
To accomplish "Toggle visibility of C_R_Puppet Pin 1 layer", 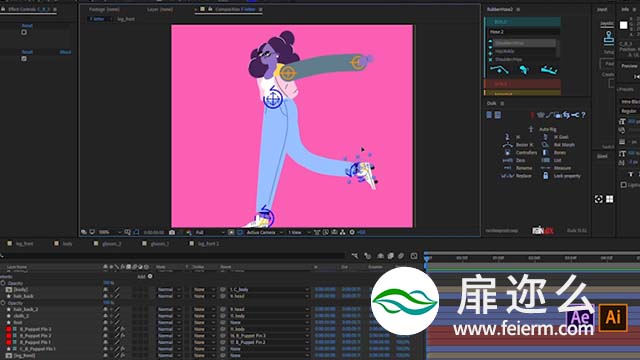I will click(x=105, y=349).
